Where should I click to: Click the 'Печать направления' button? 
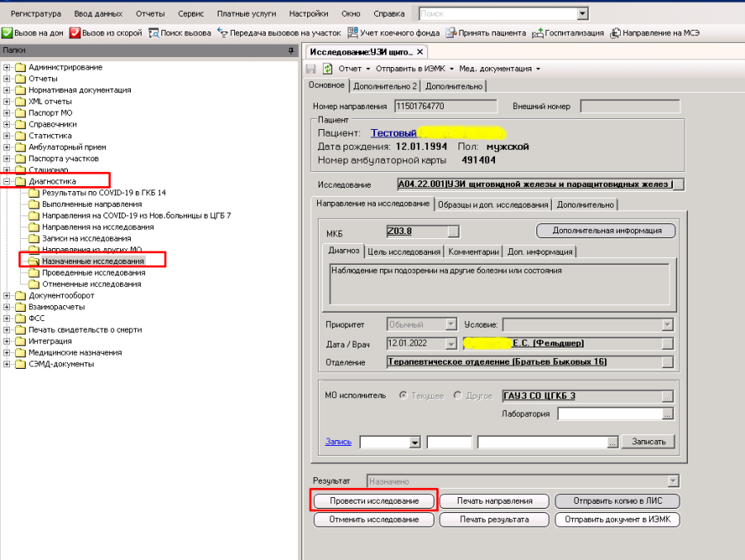(495, 501)
